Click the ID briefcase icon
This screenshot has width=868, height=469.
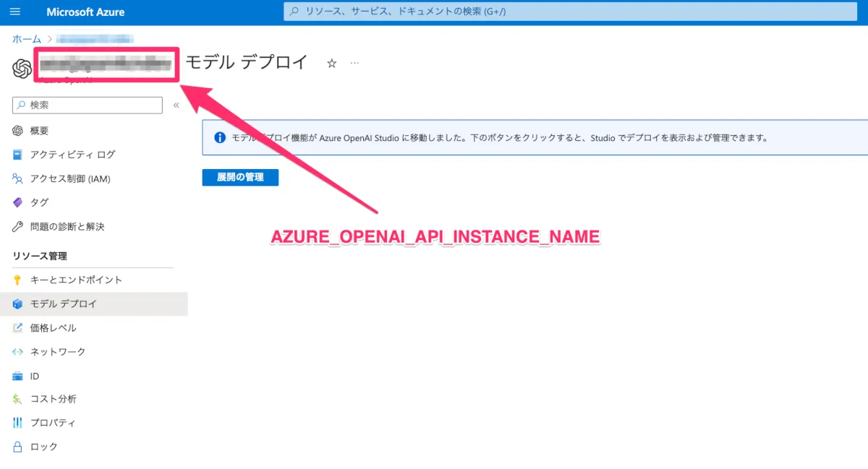click(18, 377)
